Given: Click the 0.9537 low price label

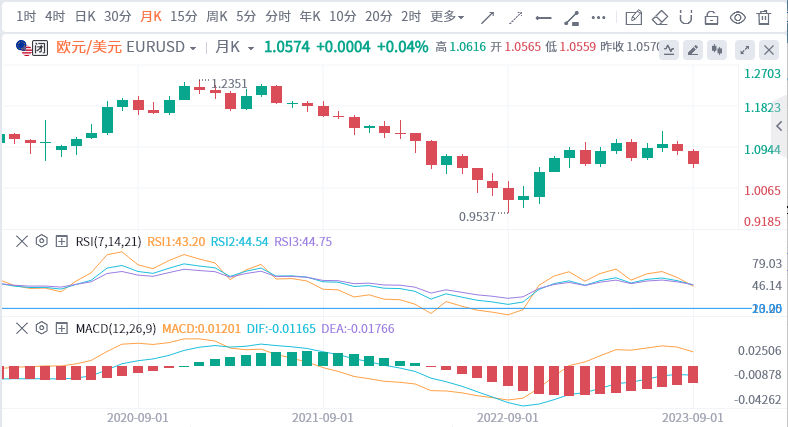Looking at the screenshot, I should (x=477, y=217).
